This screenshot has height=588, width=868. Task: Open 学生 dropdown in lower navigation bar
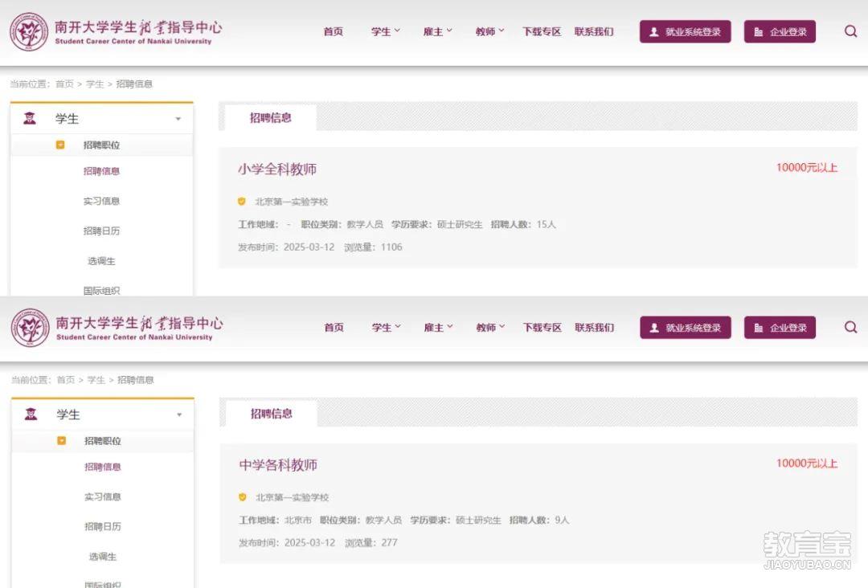387,328
